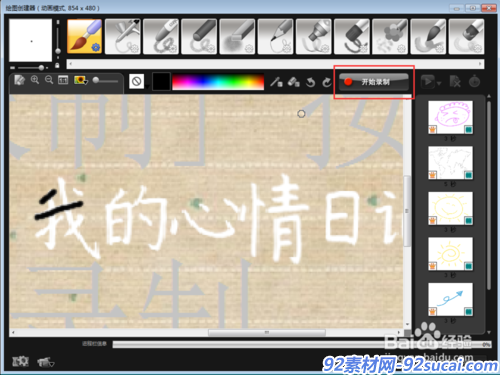
Task: Redo the last stroke
Action: [327, 82]
